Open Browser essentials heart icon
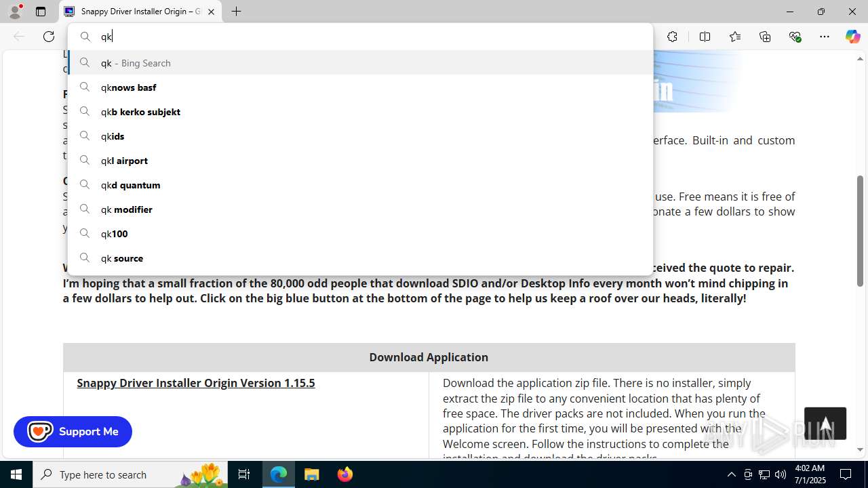This screenshot has height=488, width=868. click(x=795, y=37)
